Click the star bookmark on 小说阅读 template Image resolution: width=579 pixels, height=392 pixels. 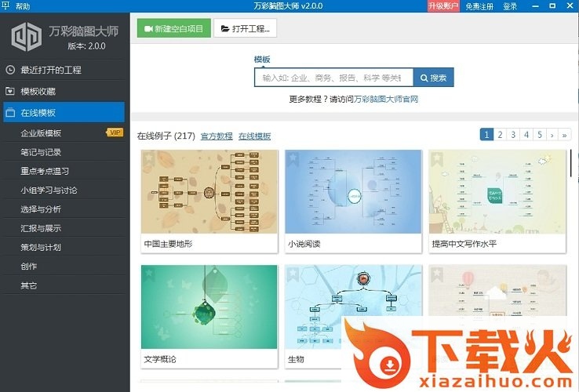coord(293,158)
